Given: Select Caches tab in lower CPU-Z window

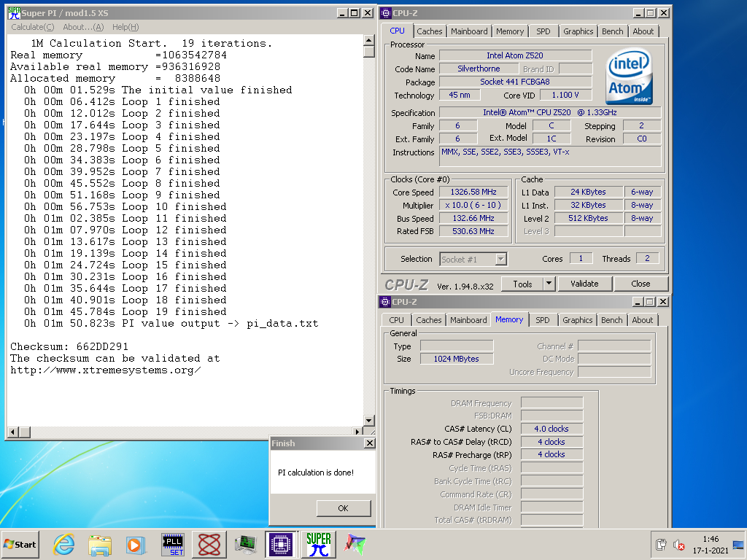Looking at the screenshot, I should [x=429, y=320].
